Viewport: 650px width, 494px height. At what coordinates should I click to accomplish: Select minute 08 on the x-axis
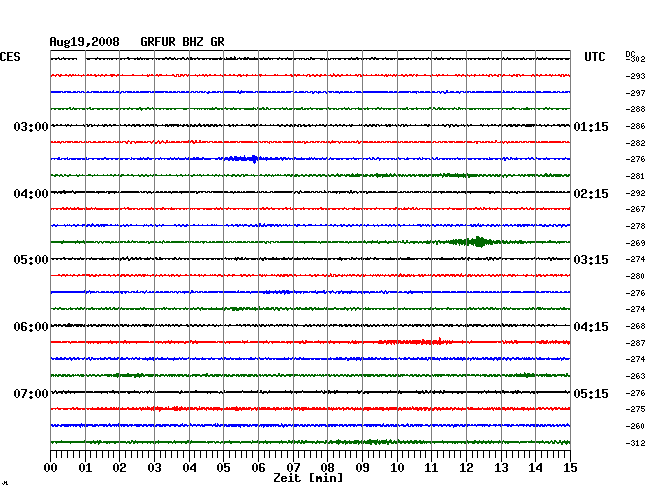[x=327, y=467]
